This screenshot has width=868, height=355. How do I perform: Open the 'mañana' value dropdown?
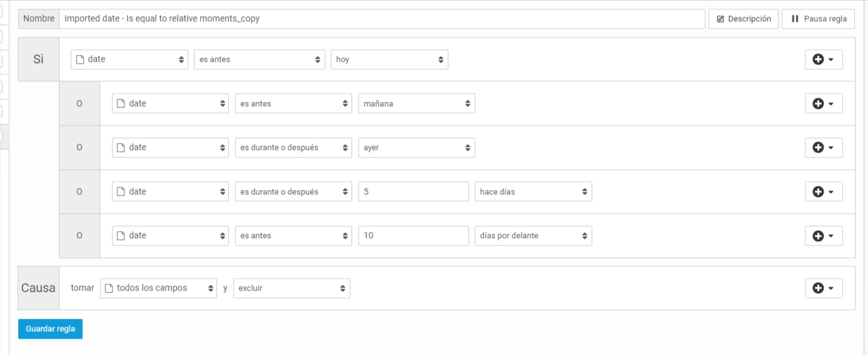416,104
